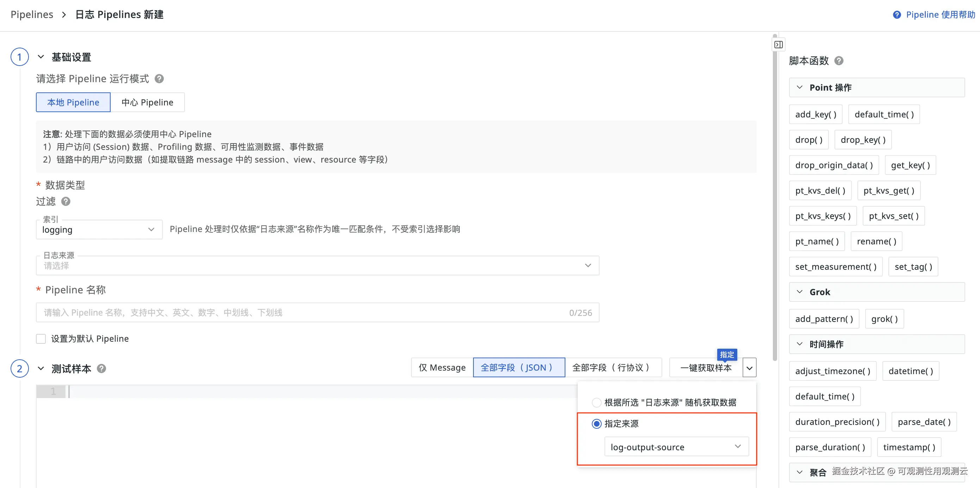
Task: Open the 索引 logging dropdown
Action: coord(99,230)
